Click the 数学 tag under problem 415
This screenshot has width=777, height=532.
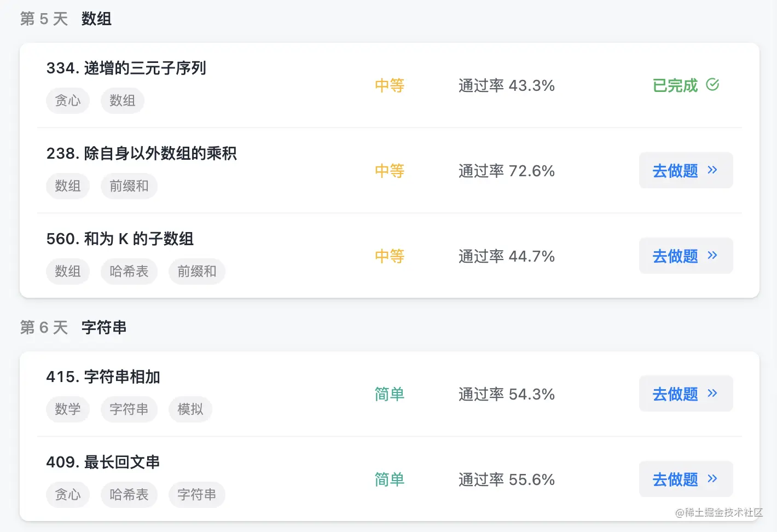pos(68,409)
